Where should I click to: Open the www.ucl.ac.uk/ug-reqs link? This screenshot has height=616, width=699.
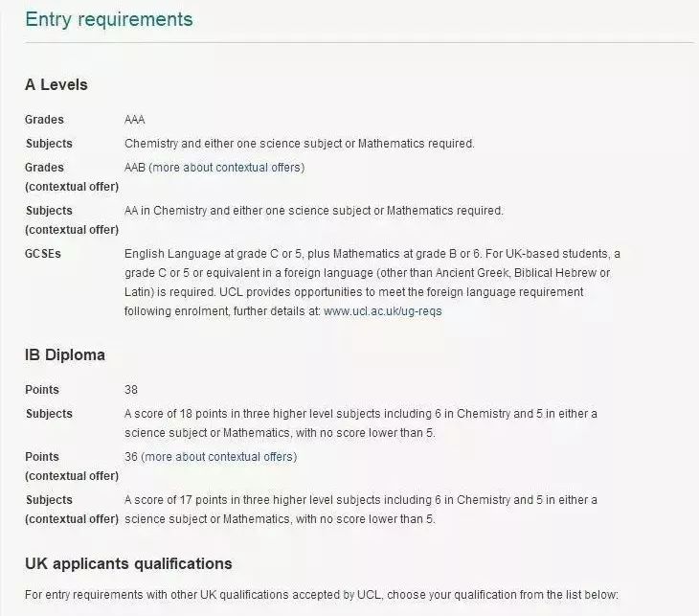click(382, 311)
